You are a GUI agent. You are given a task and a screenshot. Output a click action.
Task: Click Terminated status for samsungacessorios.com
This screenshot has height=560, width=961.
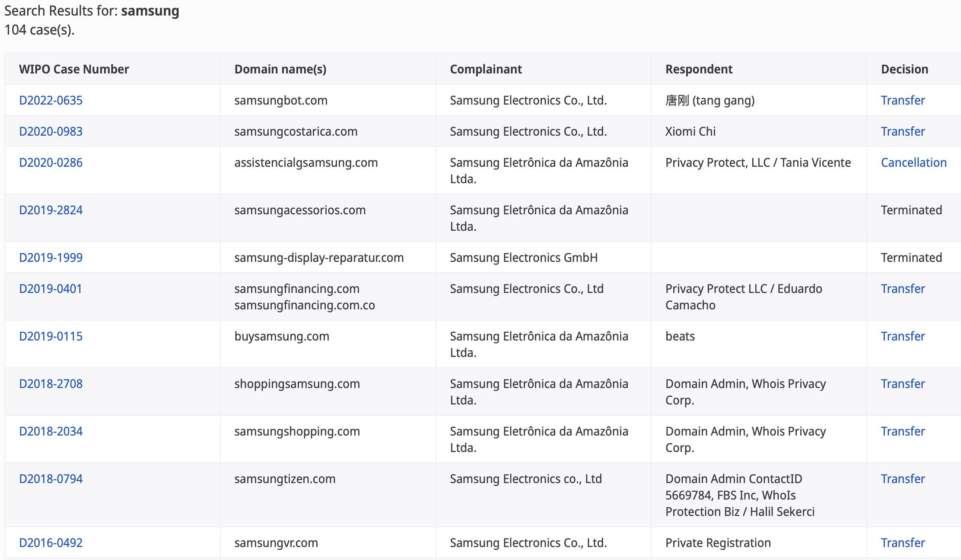pyautogui.click(x=911, y=210)
